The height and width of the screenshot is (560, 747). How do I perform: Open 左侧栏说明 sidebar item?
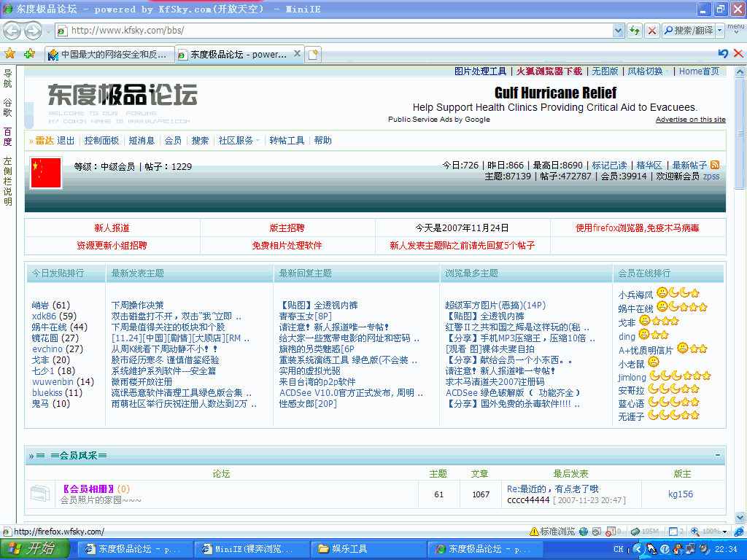(x=7, y=181)
